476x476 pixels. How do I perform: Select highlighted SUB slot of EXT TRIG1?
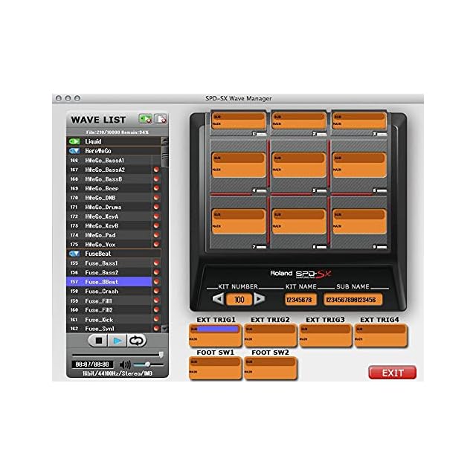[x=215, y=329]
